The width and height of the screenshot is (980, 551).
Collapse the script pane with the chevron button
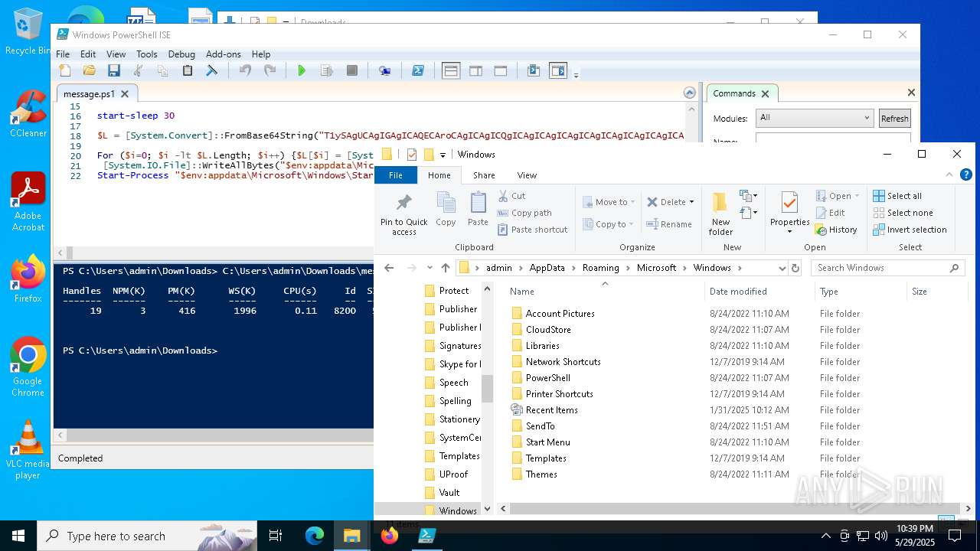click(689, 93)
